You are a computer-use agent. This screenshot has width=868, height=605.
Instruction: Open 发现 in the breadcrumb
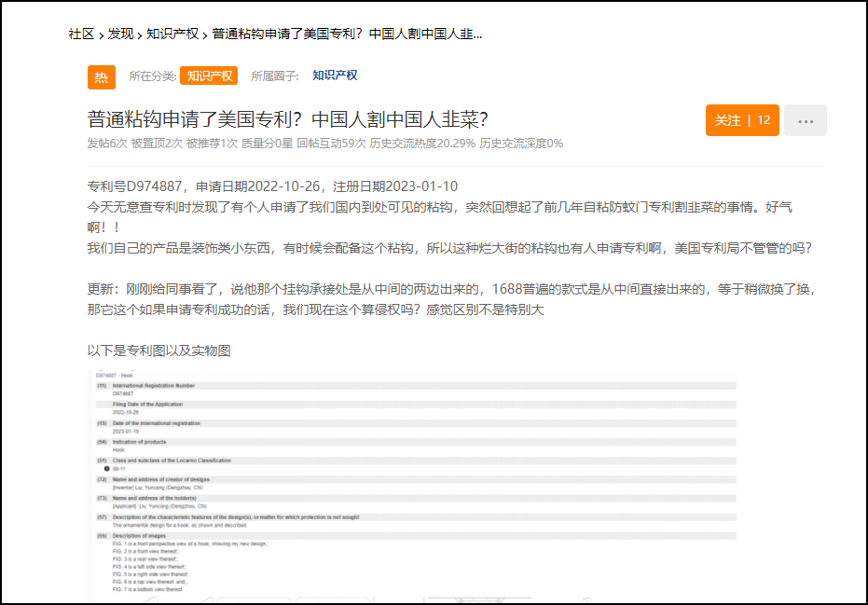(120, 34)
